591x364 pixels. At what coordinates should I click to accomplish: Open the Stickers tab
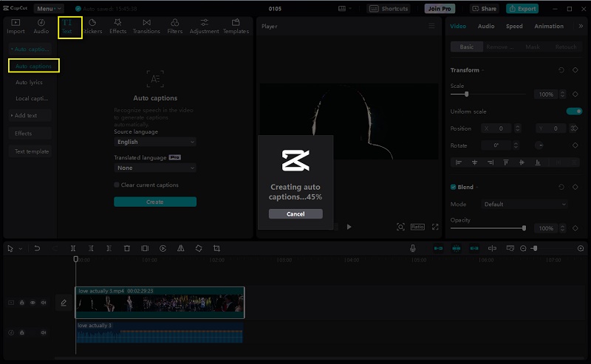(x=92, y=27)
